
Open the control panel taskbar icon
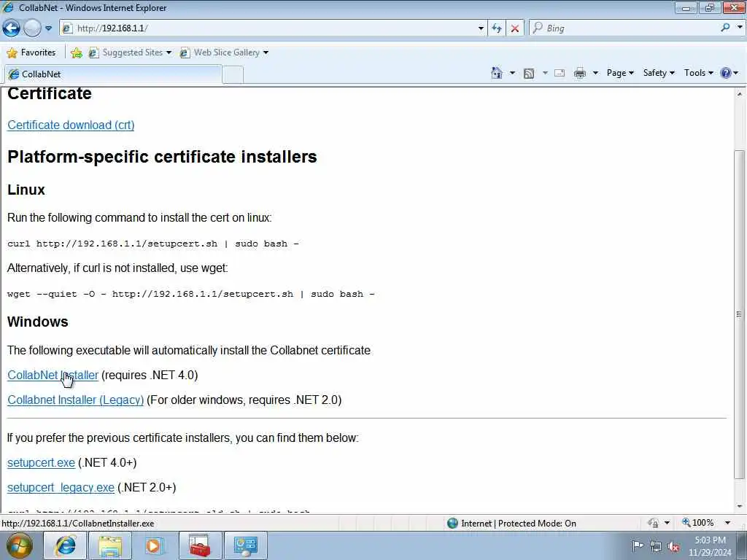[245, 545]
